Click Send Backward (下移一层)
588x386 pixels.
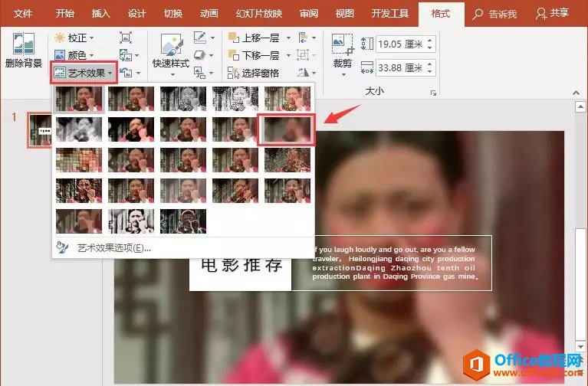[255, 55]
